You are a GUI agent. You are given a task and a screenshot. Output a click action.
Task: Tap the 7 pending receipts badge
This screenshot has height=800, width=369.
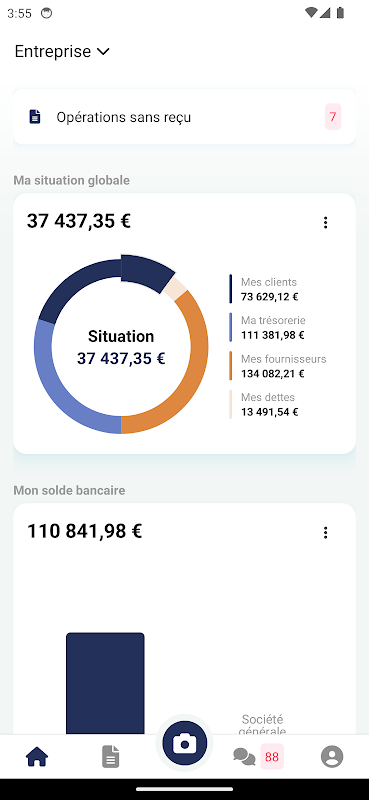333,117
